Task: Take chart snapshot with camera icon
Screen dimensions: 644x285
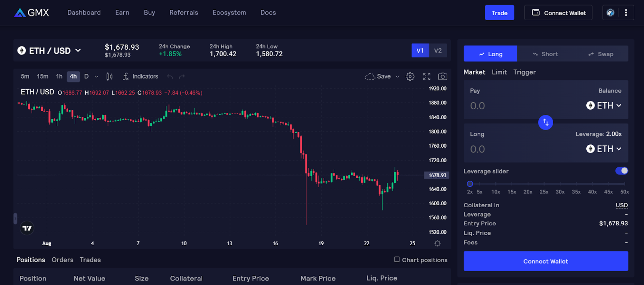Action: (x=443, y=76)
